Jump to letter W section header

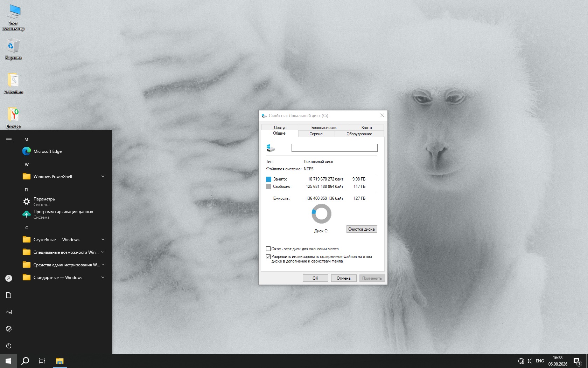tap(27, 165)
